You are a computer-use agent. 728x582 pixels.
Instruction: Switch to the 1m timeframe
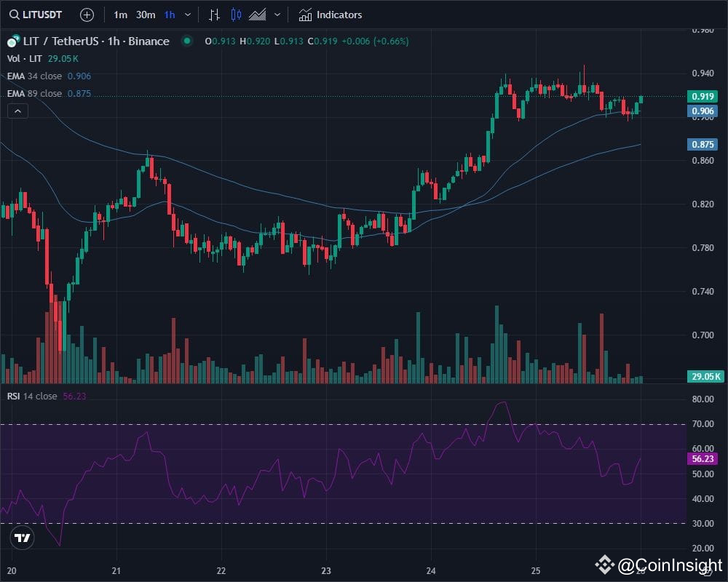(120, 15)
